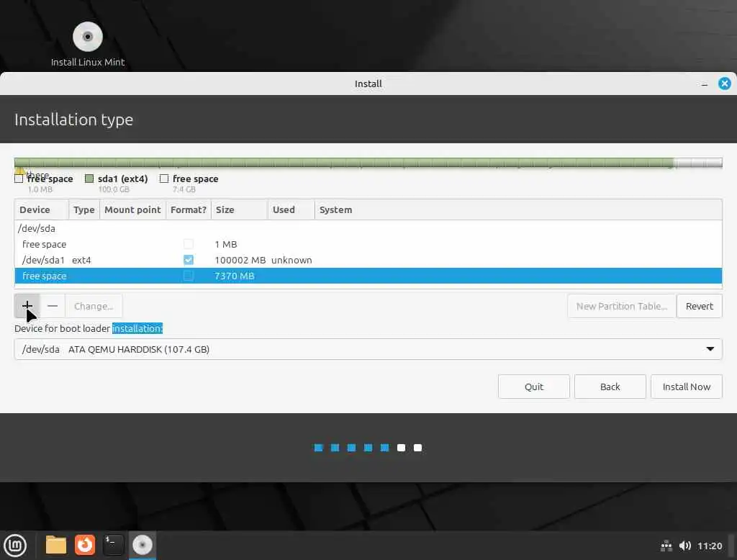
Task: Click the Format? column header
Action: (189, 209)
